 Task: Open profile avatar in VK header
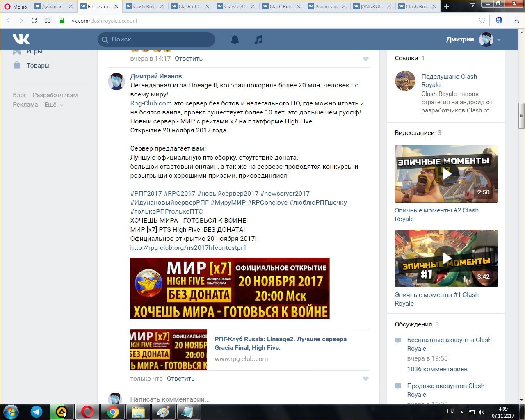(486, 39)
